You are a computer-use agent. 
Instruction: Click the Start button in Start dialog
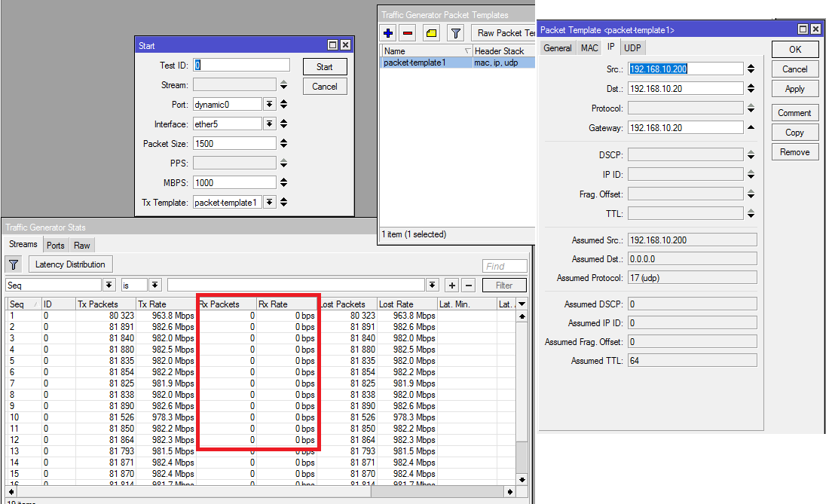click(324, 67)
